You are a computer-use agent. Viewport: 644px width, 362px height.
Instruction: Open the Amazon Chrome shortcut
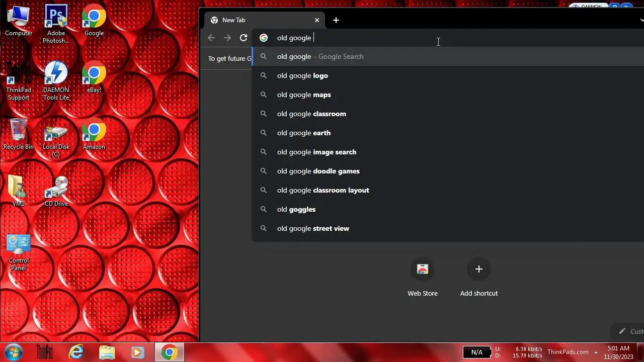pyautogui.click(x=94, y=135)
